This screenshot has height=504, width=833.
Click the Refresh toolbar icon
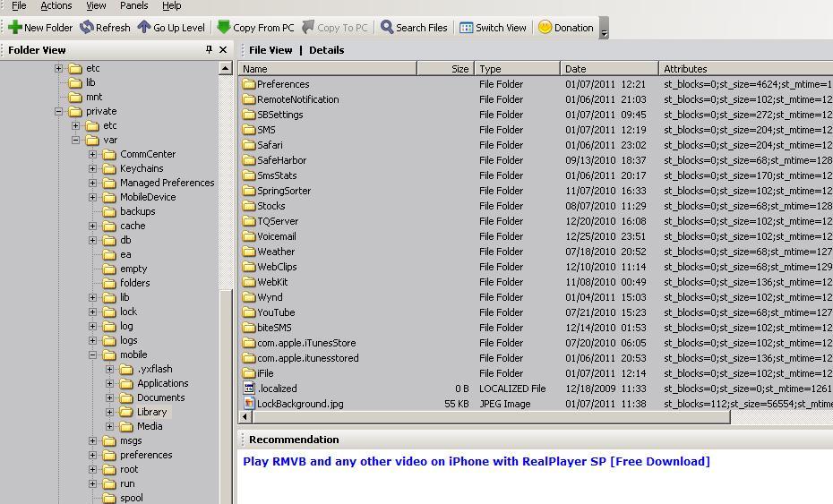[87, 28]
